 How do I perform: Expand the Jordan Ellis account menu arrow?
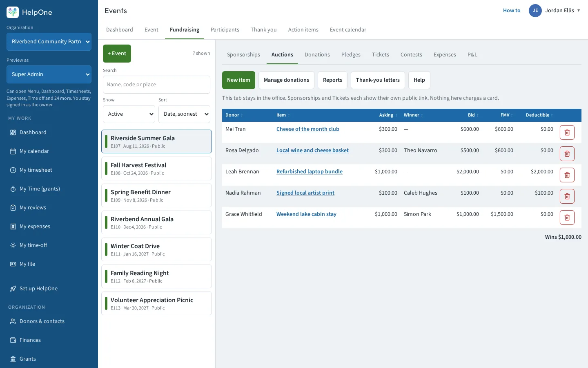[579, 11]
